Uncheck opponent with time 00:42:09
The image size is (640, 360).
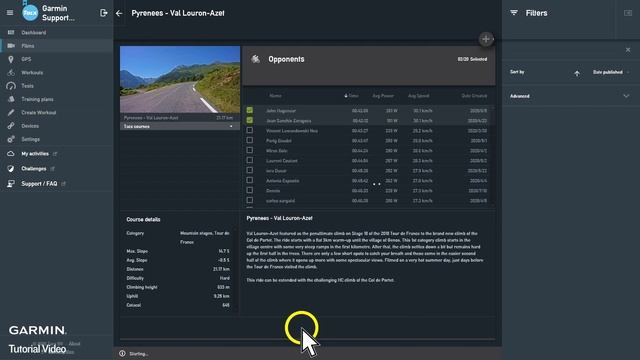pyautogui.click(x=249, y=110)
